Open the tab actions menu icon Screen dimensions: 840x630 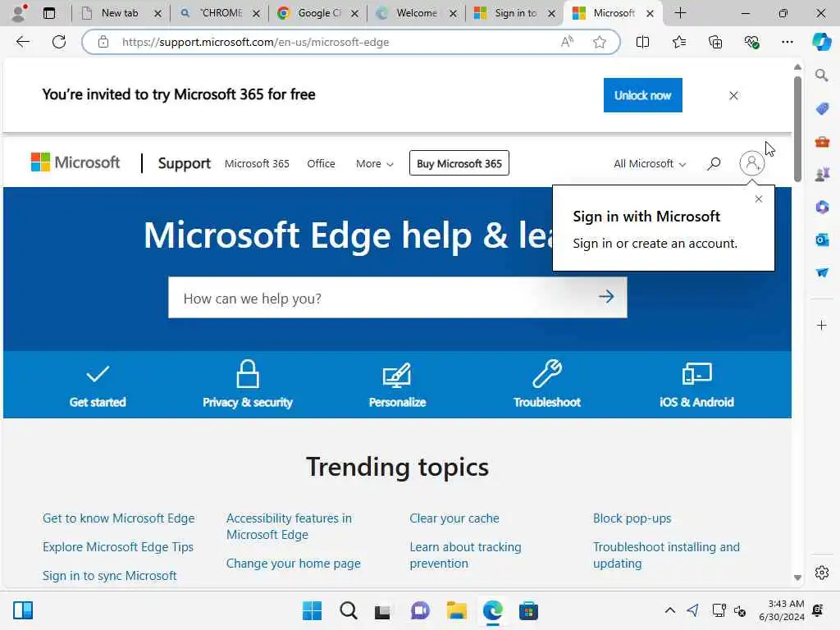[49, 13]
